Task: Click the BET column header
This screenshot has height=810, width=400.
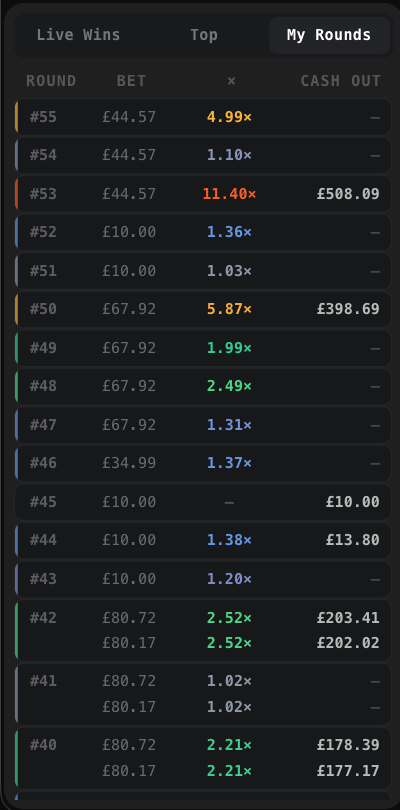Action: click(x=131, y=81)
